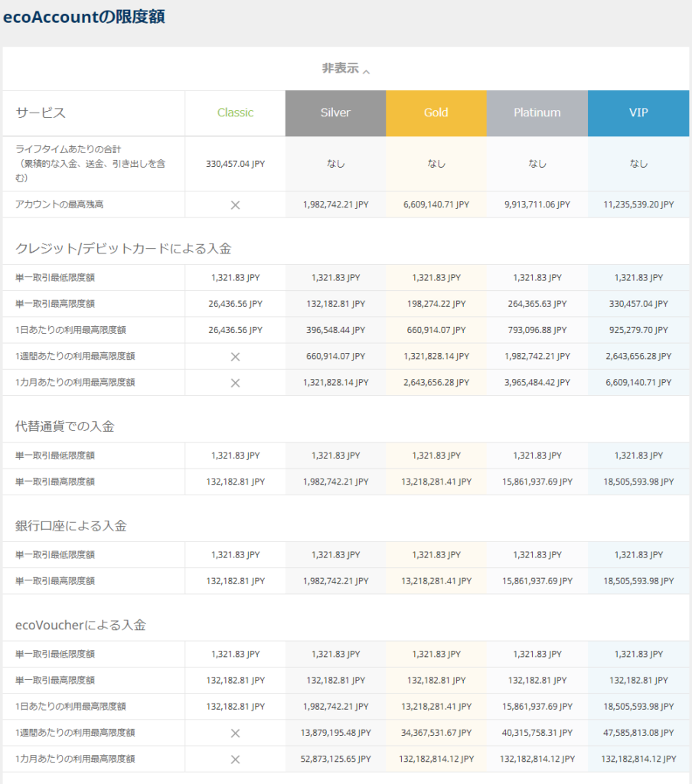Image resolution: width=692 pixels, height=784 pixels.
Task: Click Platinum card daily limit 793,096.88 JPY
Action: [537, 330]
